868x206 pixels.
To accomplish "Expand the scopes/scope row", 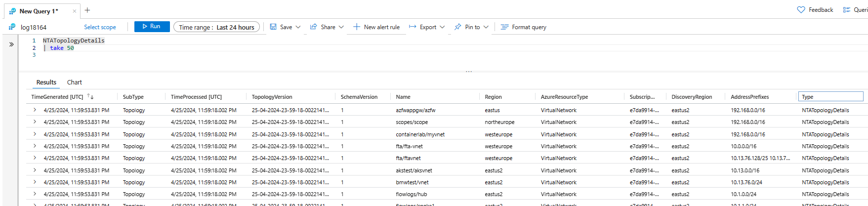I will (35, 122).
